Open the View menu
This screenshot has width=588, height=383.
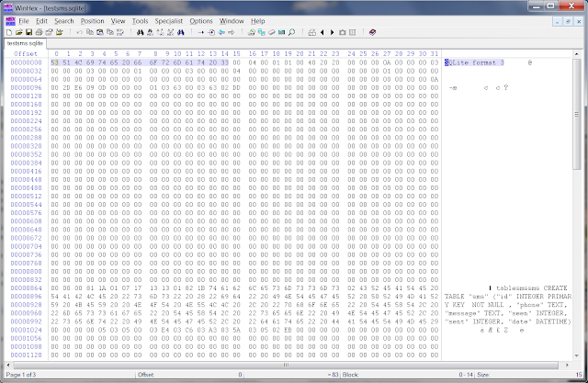(x=119, y=21)
